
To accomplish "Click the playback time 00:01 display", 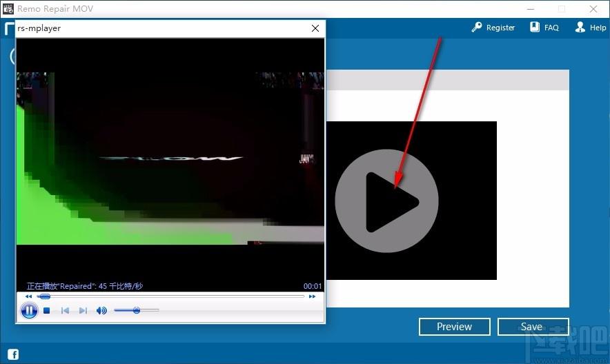I will coord(313,286).
